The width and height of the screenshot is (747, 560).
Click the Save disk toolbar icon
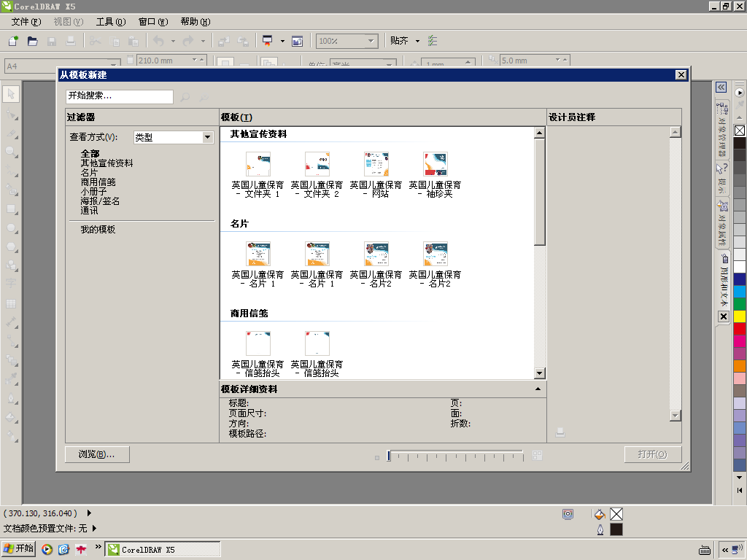[x=52, y=41]
